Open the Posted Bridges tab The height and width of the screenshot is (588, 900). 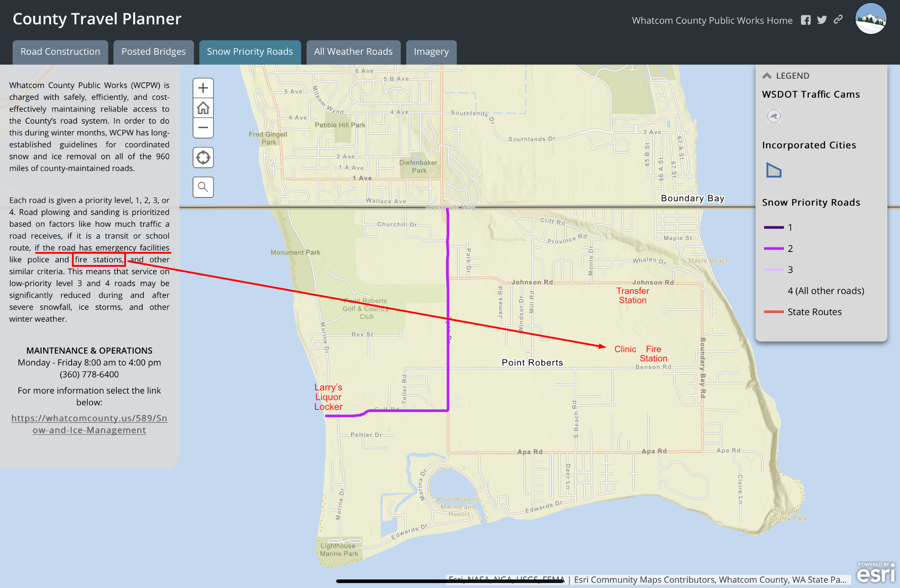point(153,52)
